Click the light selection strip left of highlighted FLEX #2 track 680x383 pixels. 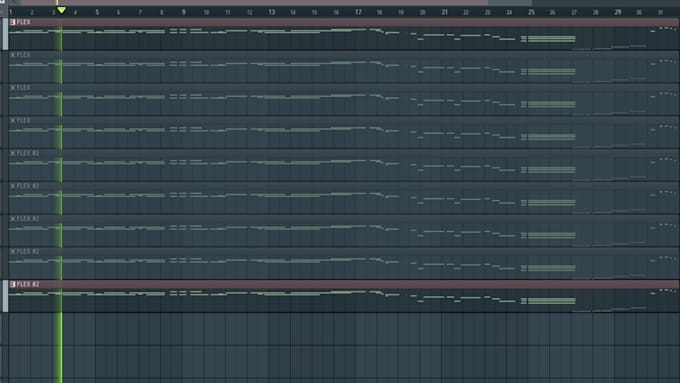5,296
